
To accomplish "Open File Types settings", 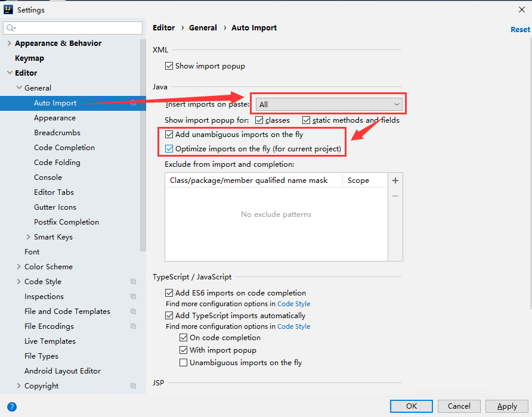I will 41,356.
